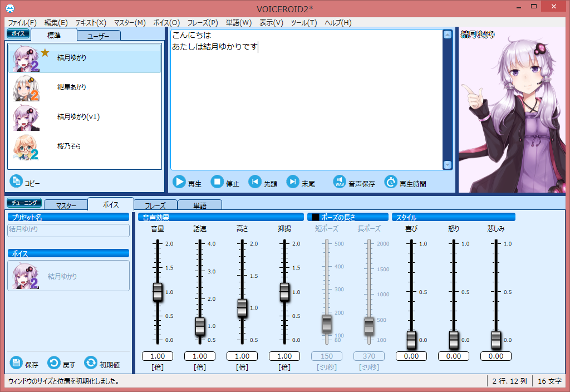Open the ヘルプ(H) menu

(x=338, y=22)
